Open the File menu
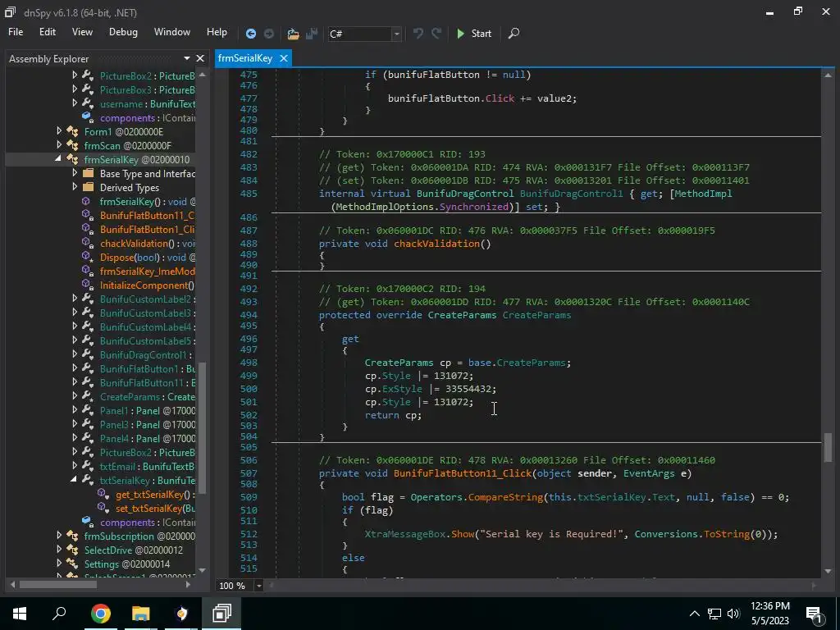 [16, 32]
